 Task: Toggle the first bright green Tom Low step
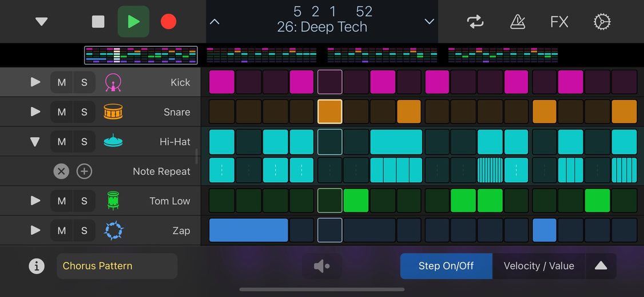pyautogui.click(x=356, y=200)
